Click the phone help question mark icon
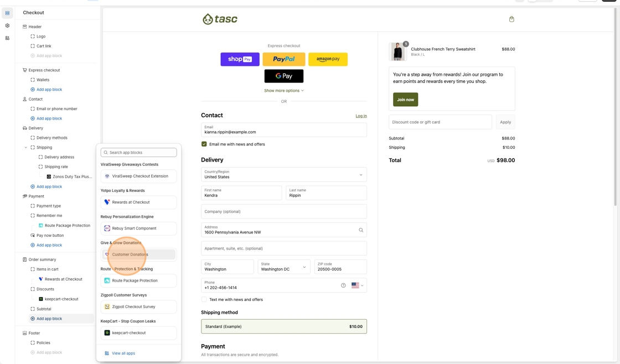The width and height of the screenshot is (620, 364). [x=343, y=285]
